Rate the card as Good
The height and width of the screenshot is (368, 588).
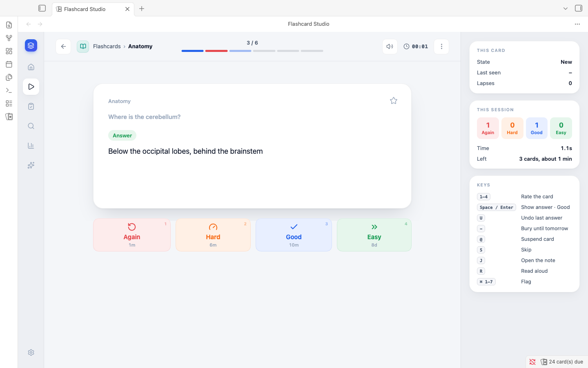point(294,235)
